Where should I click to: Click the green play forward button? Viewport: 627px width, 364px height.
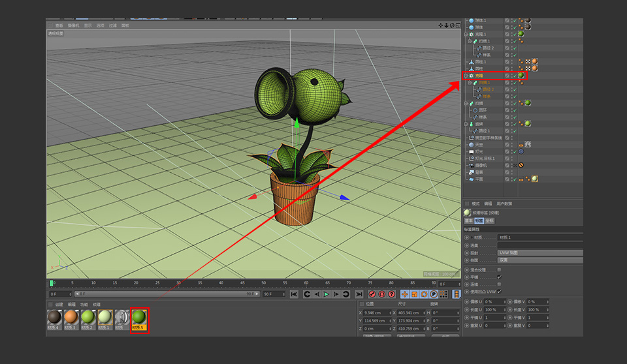coord(327,294)
